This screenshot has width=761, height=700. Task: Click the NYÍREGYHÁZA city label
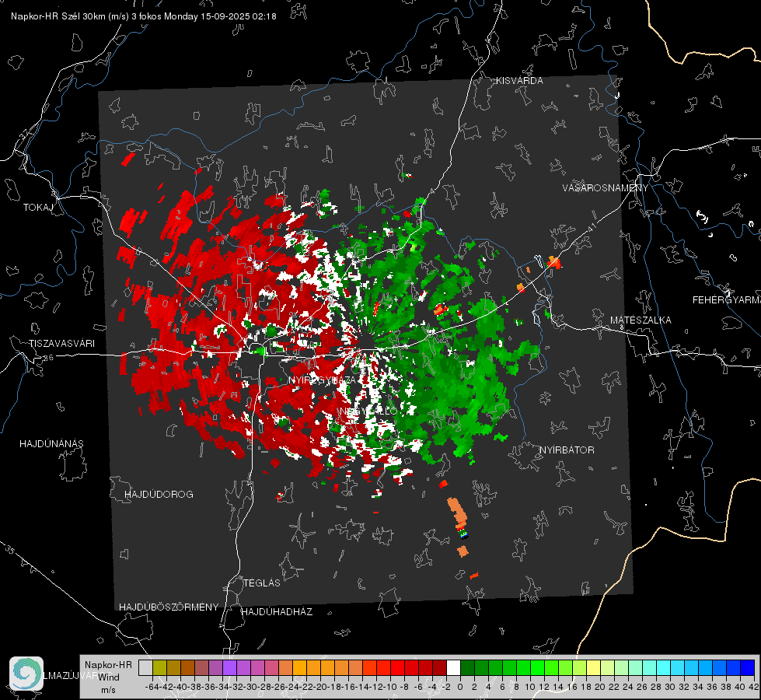coord(323,380)
